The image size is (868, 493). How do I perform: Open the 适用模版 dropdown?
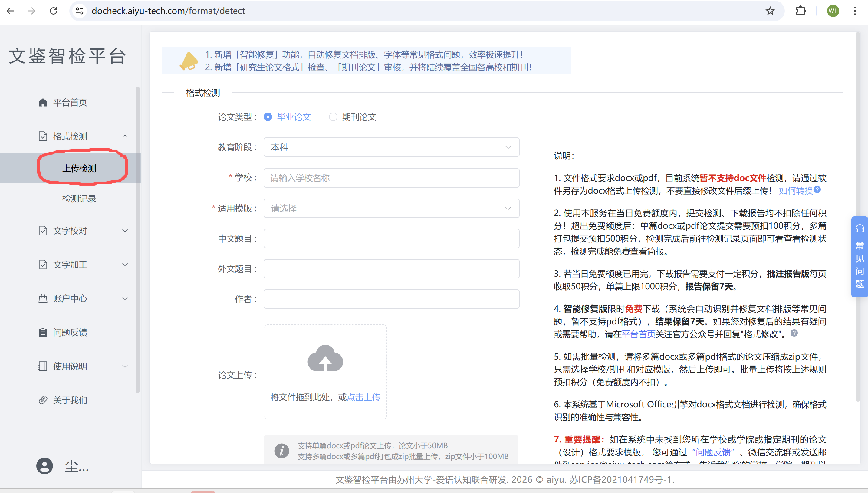pos(391,208)
